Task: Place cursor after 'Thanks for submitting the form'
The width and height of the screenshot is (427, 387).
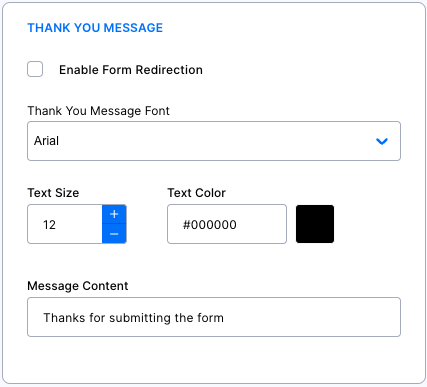Action: [x=225, y=318]
